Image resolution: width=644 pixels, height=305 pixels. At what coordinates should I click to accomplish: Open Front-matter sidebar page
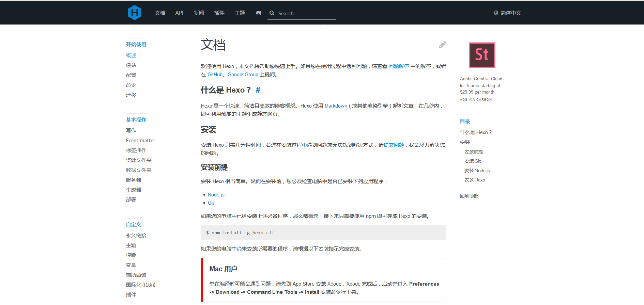pos(140,140)
